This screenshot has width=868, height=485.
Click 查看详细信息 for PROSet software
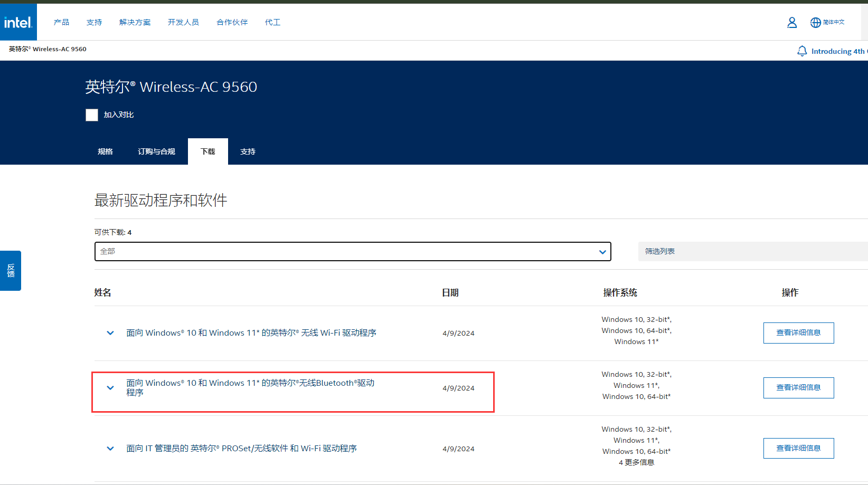tap(798, 449)
